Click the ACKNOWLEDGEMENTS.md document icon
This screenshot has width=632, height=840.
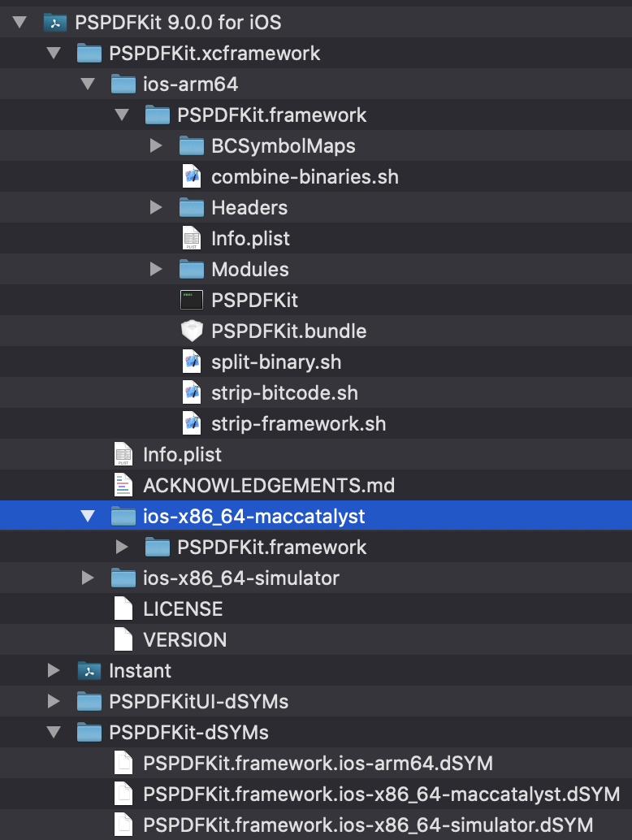[x=123, y=485]
